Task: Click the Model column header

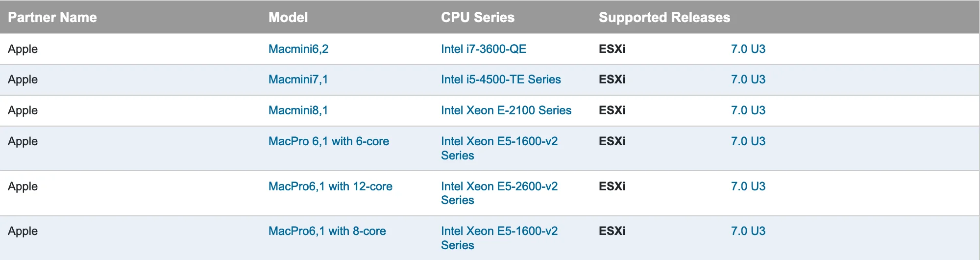Action: pyautogui.click(x=288, y=18)
